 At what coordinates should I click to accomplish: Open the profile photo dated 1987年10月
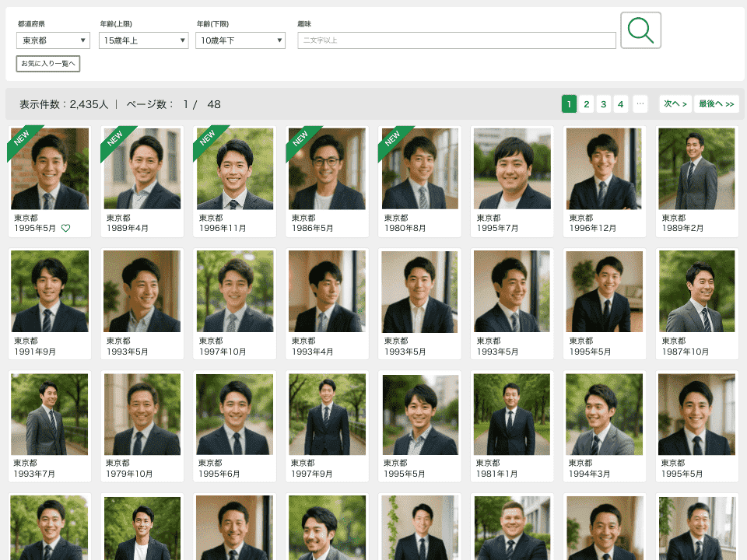click(697, 291)
